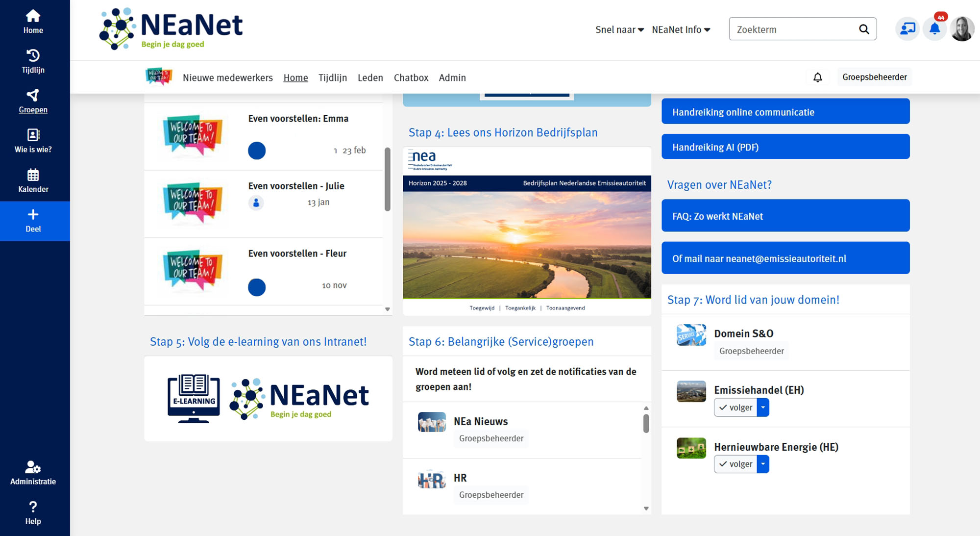Open the Groepsbeheerder menu in group bar

[x=875, y=77]
